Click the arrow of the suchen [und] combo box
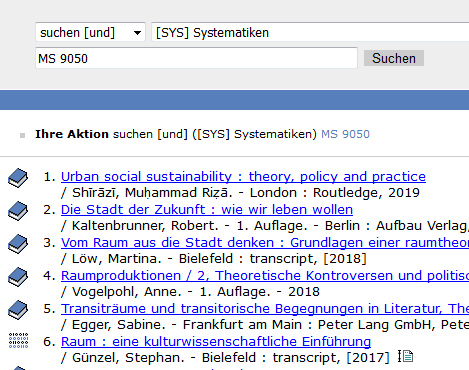Screen dimensions: 469x370 coord(137,33)
